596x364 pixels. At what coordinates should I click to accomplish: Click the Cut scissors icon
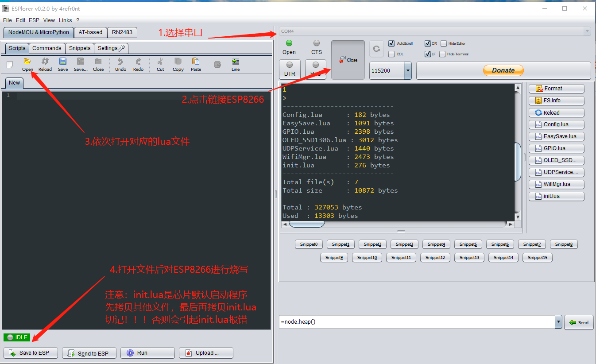[x=160, y=64]
